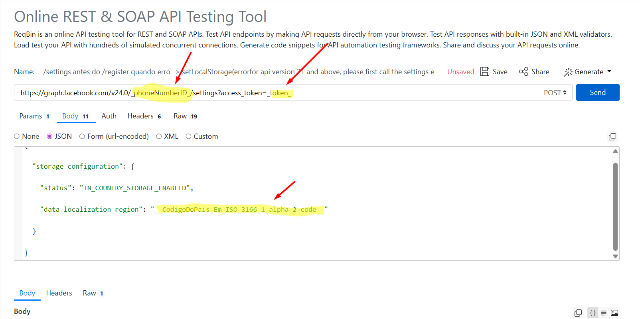Click the "IN_COUNTRY_STORAGE_ENABLED" value in the editor
644x319 pixels.
click(x=135, y=188)
